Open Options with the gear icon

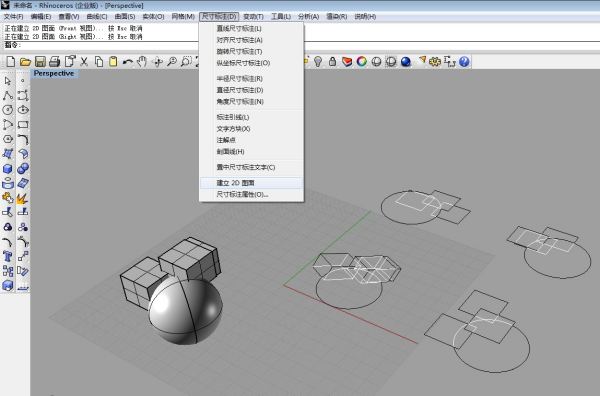[435, 62]
